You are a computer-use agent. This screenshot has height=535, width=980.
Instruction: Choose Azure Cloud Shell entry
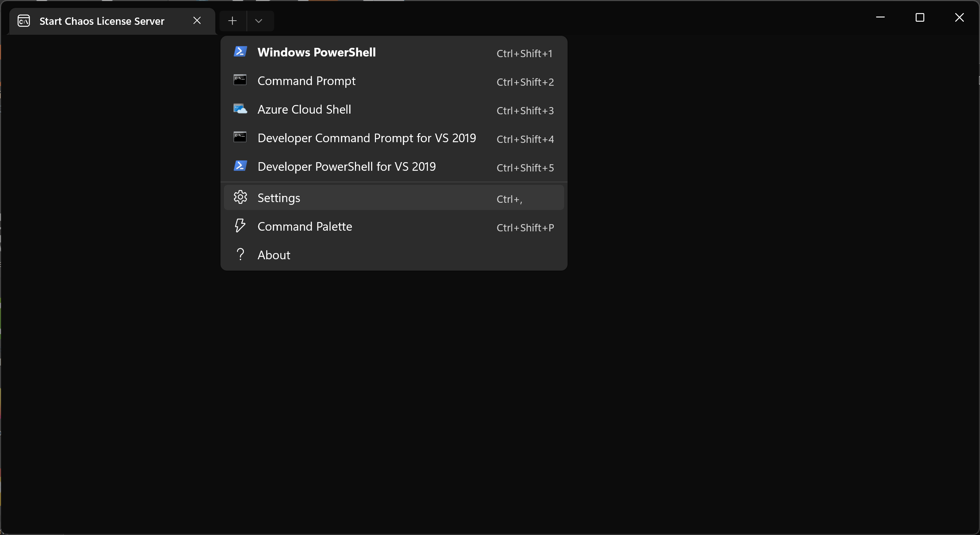[394, 109]
